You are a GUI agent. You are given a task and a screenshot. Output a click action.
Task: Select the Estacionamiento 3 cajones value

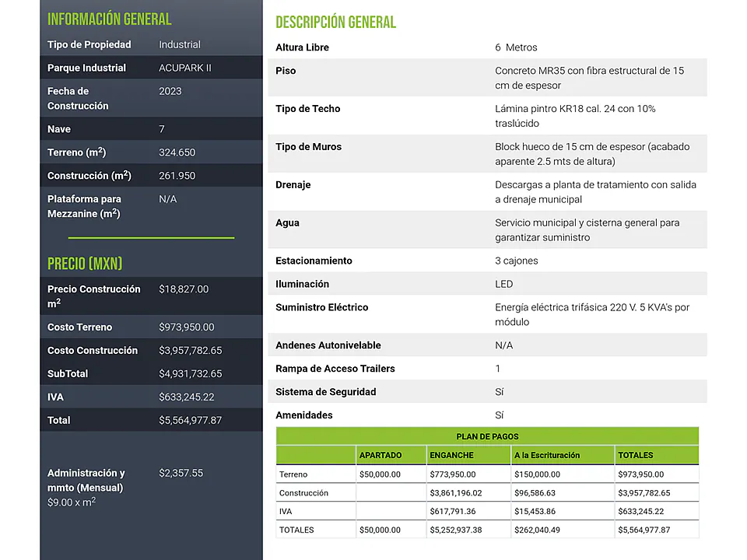tap(517, 261)
